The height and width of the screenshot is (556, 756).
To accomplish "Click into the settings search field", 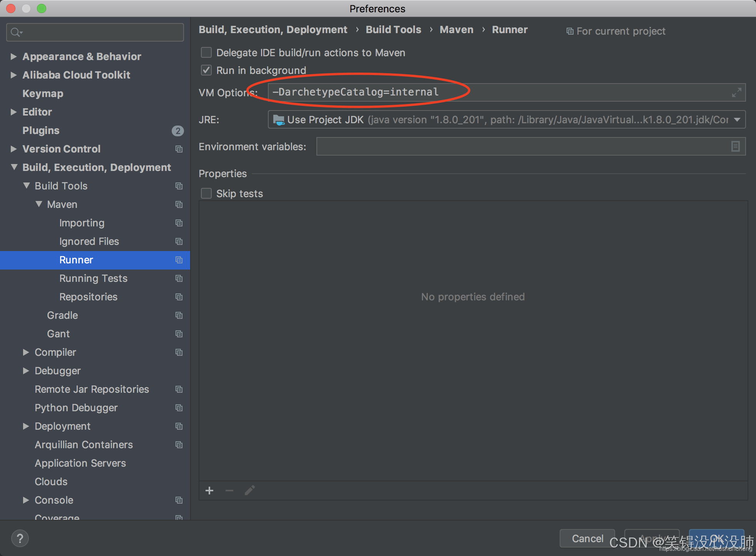I will (95, 32).
